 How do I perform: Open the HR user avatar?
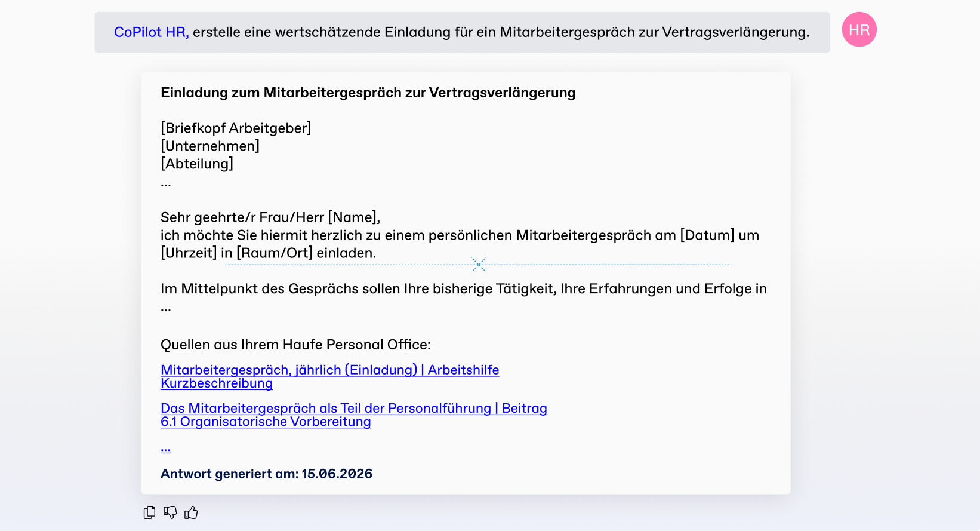tap(859, 29)
